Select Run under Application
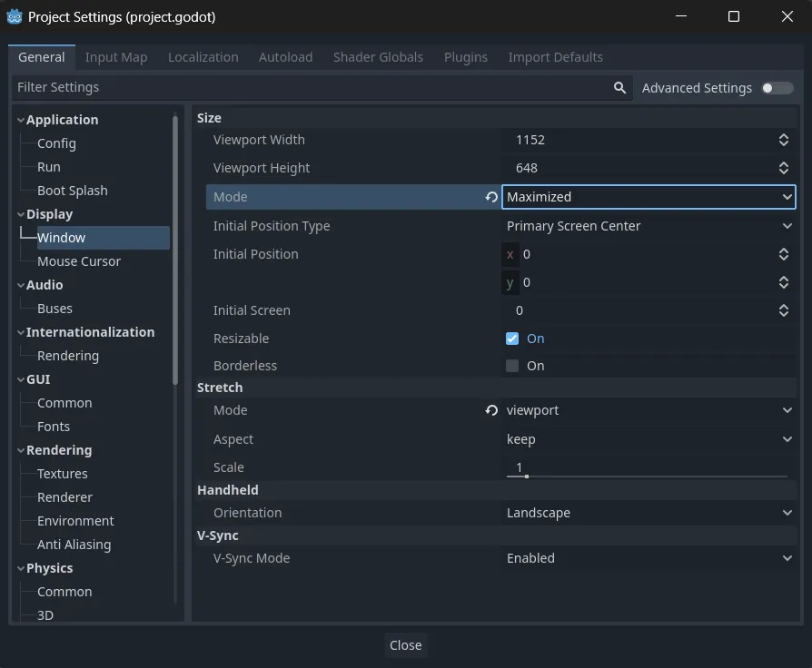 [x=49, y=167]
